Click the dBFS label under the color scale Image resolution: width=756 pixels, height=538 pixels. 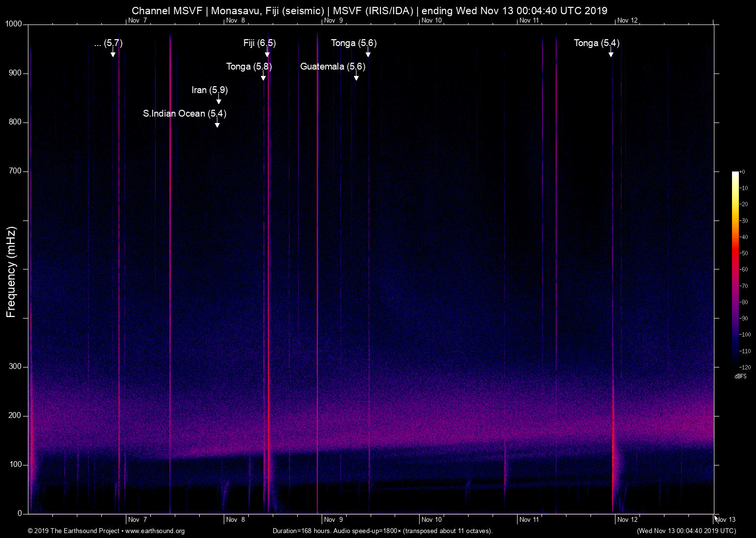pos(741,376)
